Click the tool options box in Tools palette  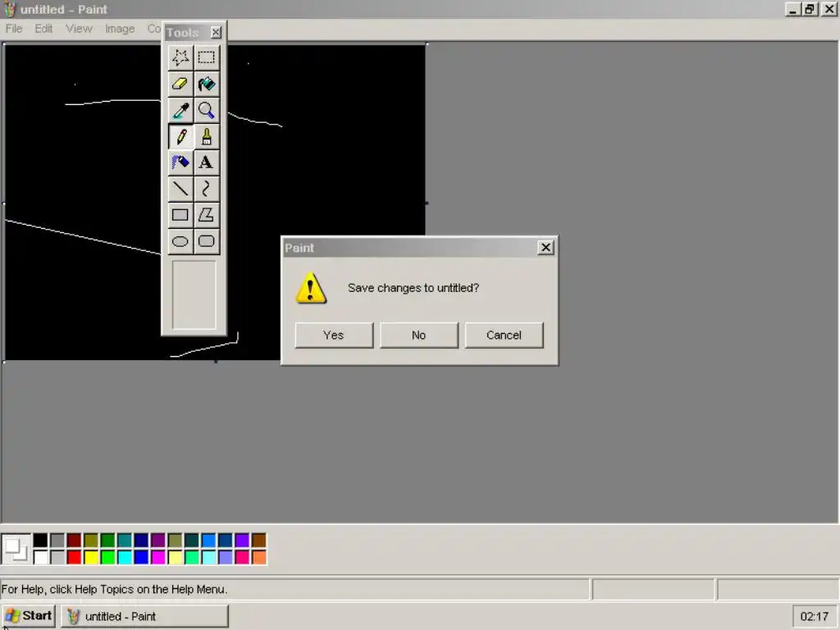pyautogui.click(x=194, y=295)
